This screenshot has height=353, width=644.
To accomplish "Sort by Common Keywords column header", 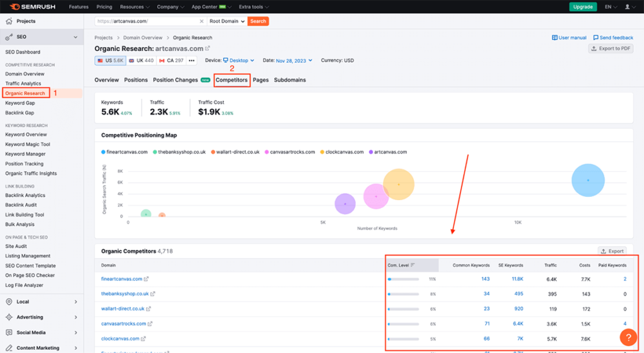I will pyautogui.click(x=471, y=266).
